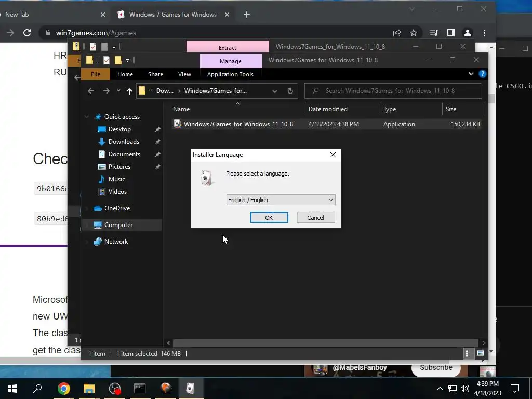
Task: Open volume control in system tray
Action: tap(465, 389)
